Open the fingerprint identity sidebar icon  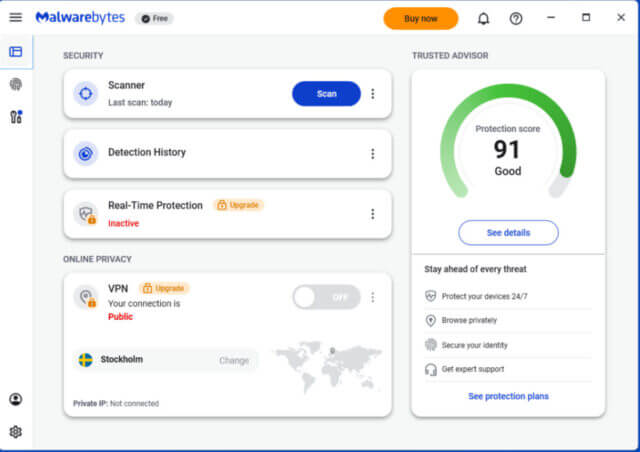(16, 84)
